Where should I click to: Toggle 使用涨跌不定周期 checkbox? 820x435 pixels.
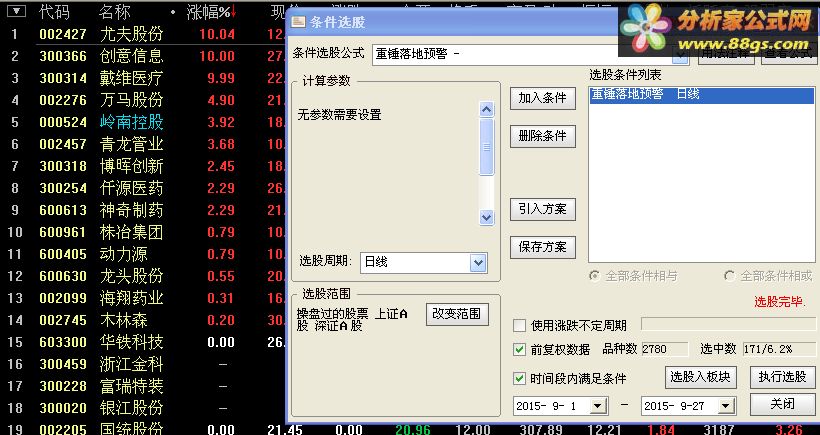tap(519, 326)
